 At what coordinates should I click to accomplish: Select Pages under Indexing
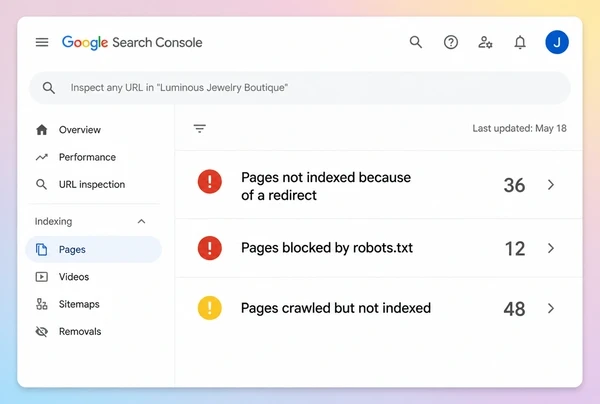(x=93, y=249)
